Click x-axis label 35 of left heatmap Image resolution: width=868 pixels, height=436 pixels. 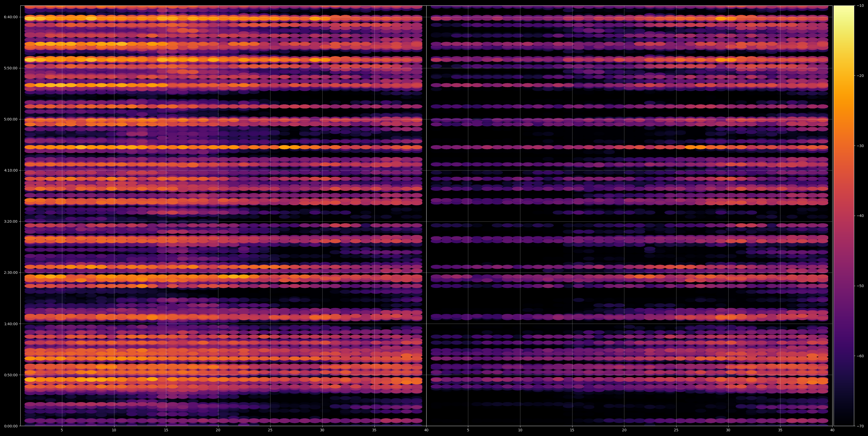click(374, 430)
